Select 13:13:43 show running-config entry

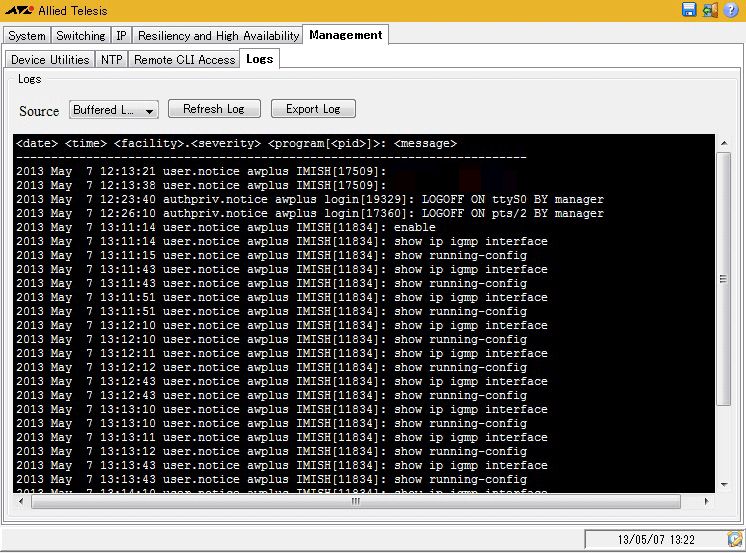(272, 479)
